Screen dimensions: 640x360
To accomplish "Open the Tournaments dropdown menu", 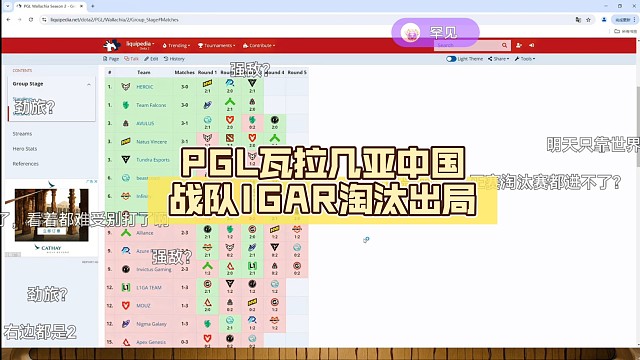I will (x=217, y=45).
